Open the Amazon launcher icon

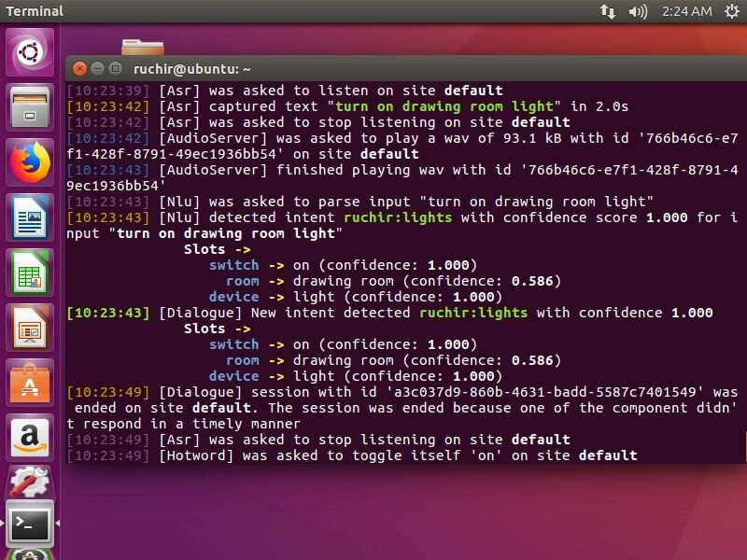pos(30,438)
